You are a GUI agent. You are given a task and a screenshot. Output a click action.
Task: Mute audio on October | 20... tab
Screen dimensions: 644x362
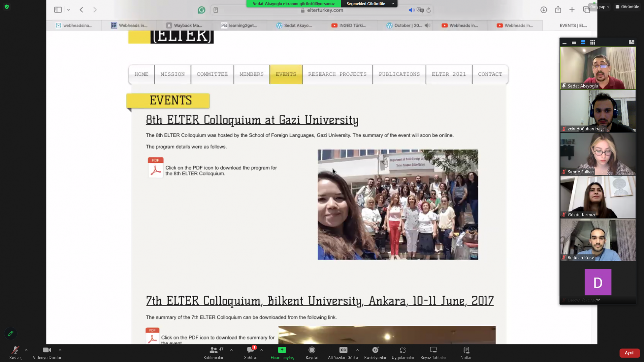pyautogui.click(x=428, y=25)
